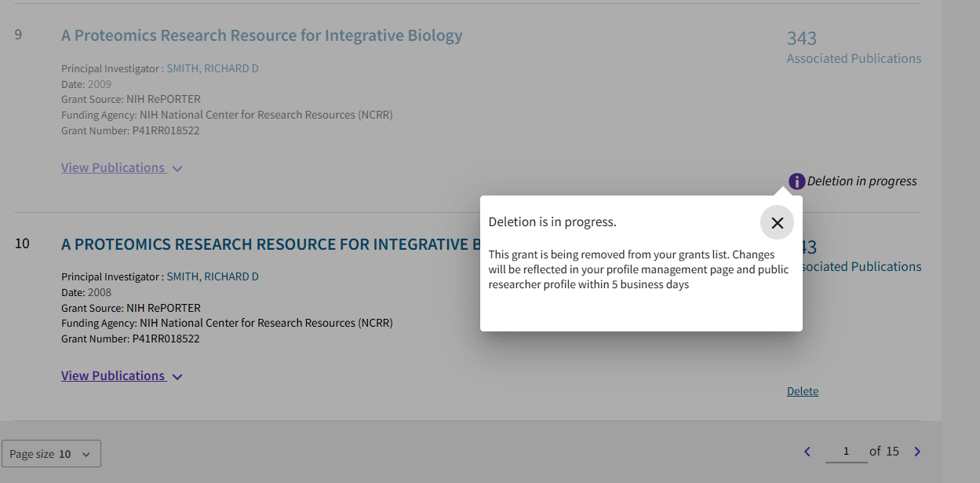Close the deletion in progress popup
The image size is (980, 483).
777,223
